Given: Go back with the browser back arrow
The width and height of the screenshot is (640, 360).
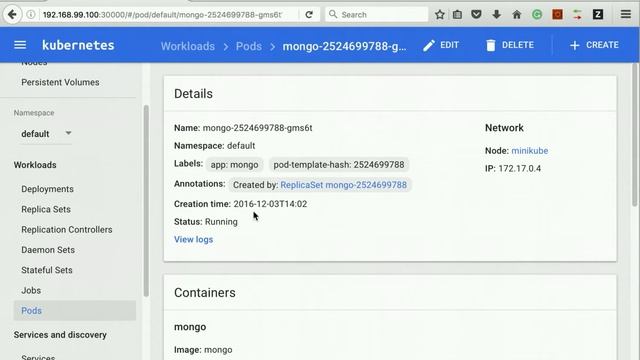Looking at the screenshot, I should tap(12, 15).
